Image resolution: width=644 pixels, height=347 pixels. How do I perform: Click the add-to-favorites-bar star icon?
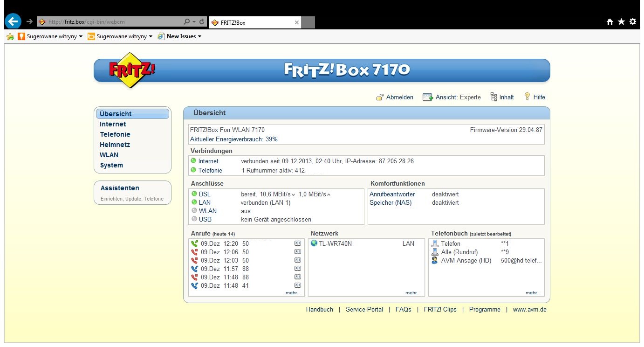pyautogui.click(x=10, y=36)
